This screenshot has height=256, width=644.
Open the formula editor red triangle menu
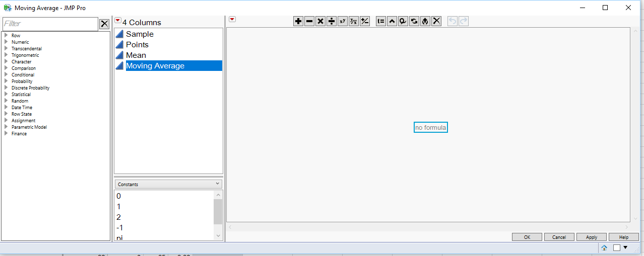click(x=232, y=19)
